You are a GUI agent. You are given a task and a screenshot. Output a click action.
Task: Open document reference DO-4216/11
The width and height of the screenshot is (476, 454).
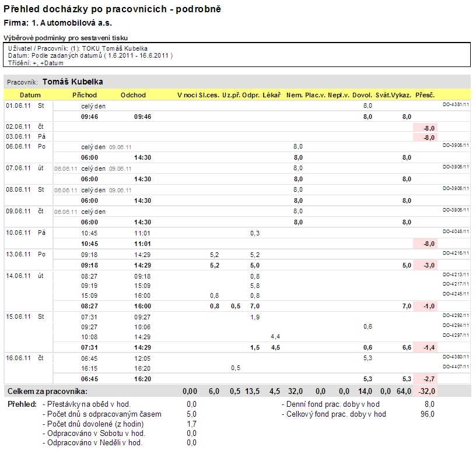click(456, 253)
